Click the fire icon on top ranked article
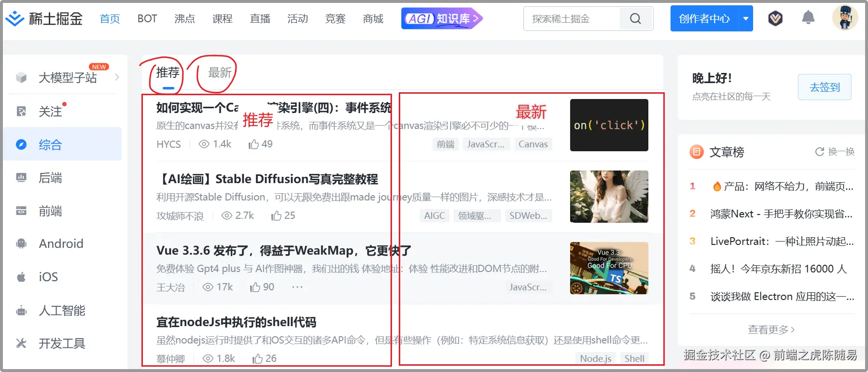 click(x=716, y=186)
